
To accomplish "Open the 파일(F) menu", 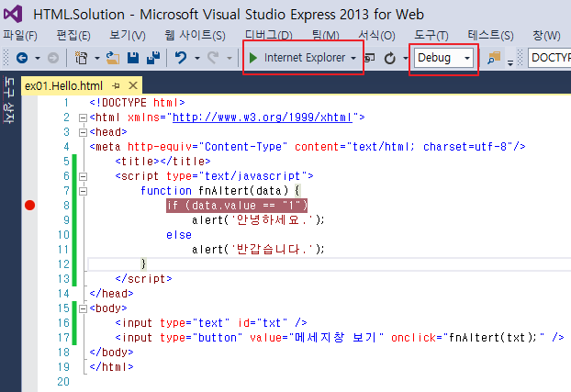I will click(x=20, y=35).
